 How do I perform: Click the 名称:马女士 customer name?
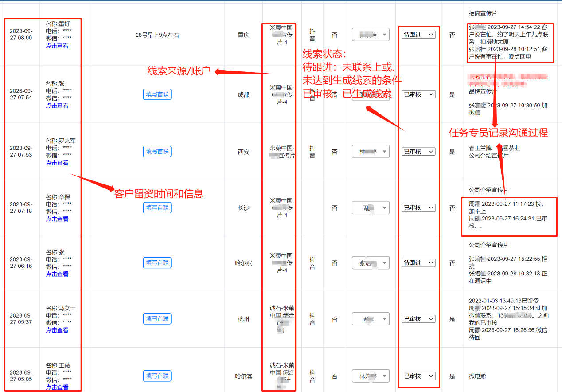tap(61, 308)
